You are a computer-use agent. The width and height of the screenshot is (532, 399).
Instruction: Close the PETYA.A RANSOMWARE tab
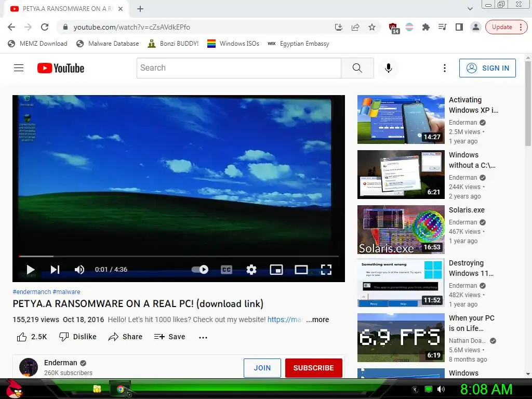[121, 9]
